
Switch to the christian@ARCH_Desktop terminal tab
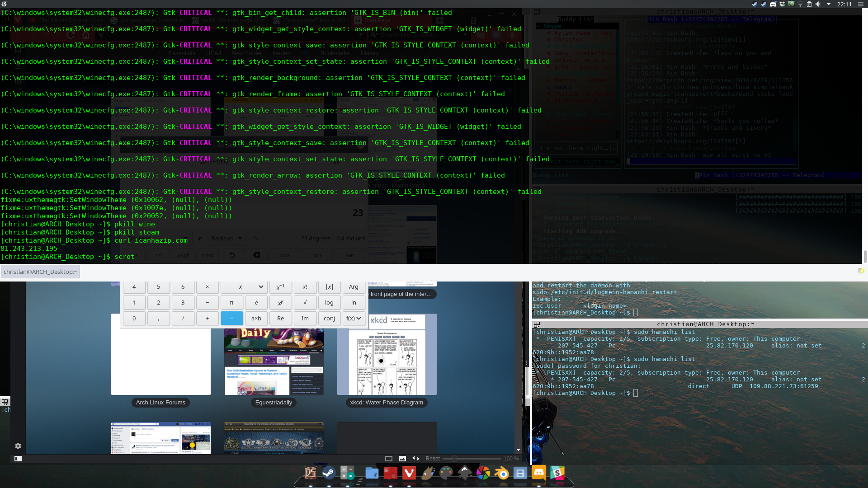[40, 272]
